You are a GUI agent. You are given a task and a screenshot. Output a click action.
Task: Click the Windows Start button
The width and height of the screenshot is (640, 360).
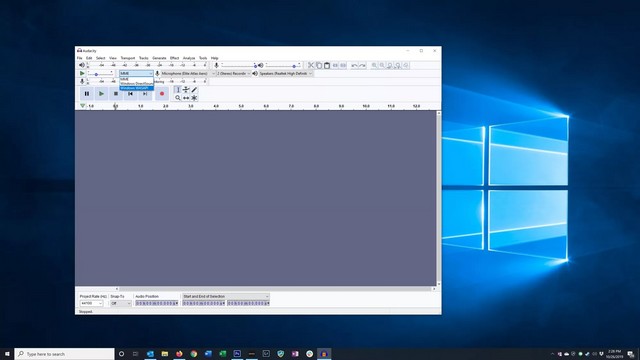7,354
